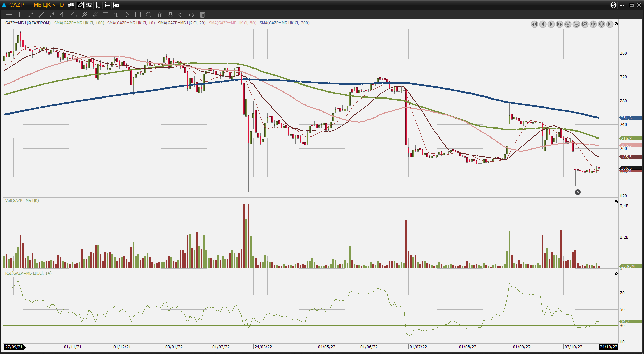
Task: Open the indicators chart icon
Action: (x=89, y=5)
